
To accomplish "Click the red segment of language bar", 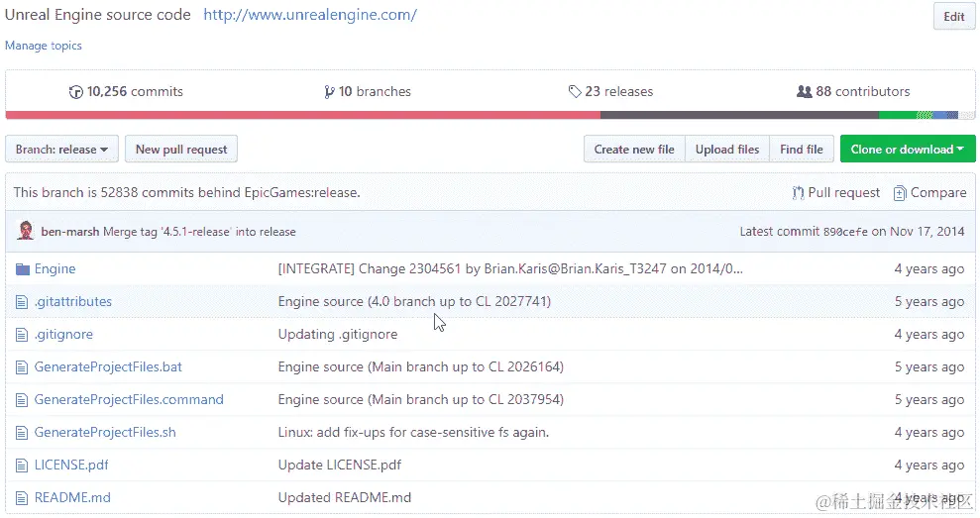I will [303, 115].
